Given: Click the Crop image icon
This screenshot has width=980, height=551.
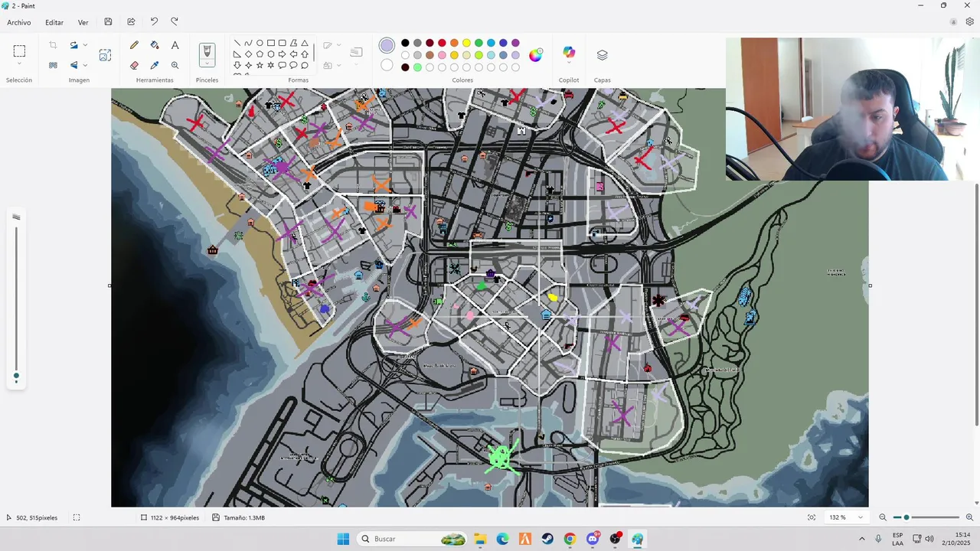Looking at the screenshot, I should pos(53,45).
